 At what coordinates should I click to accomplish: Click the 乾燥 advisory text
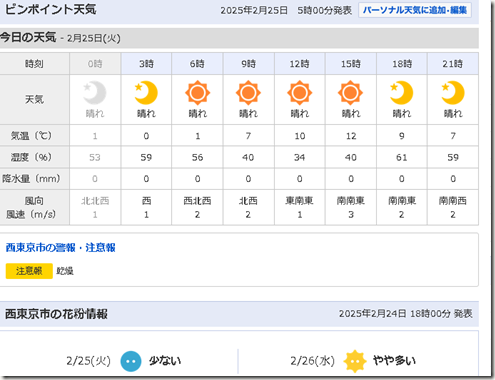(x=65, y=271)
